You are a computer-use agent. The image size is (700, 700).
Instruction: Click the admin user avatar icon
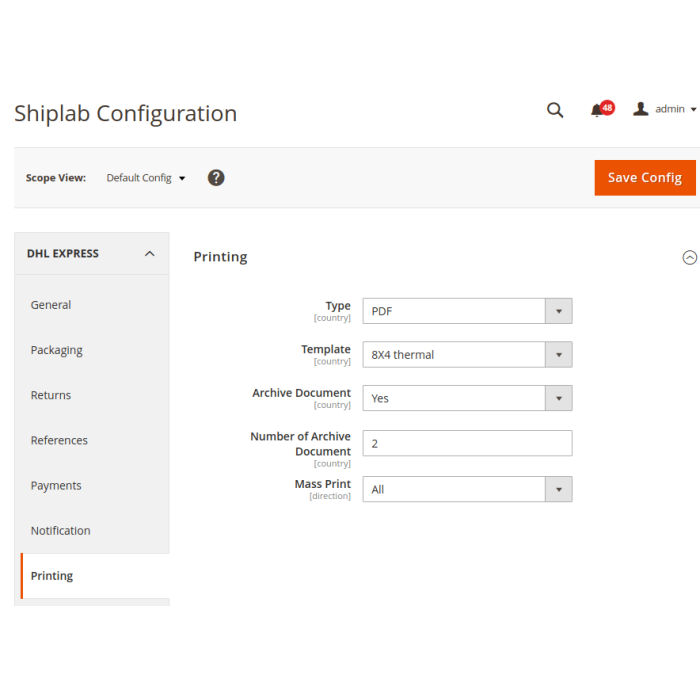(641, 109)
